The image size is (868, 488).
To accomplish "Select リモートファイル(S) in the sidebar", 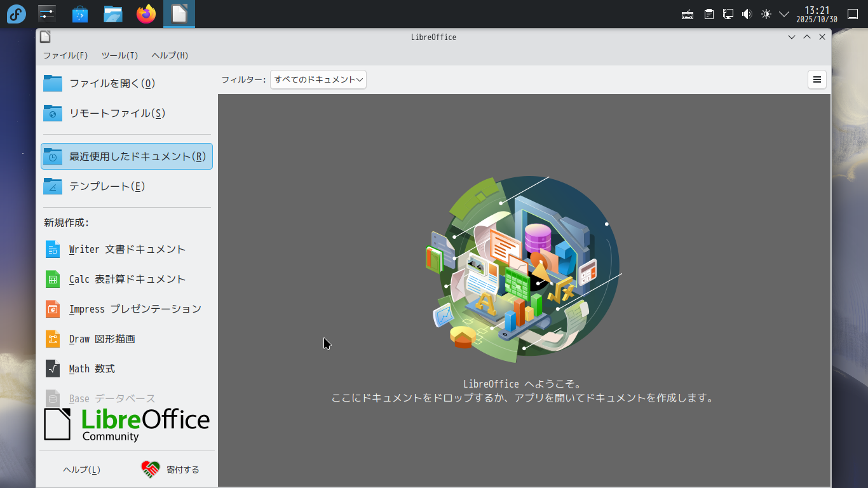I will (x=126, y=113).
